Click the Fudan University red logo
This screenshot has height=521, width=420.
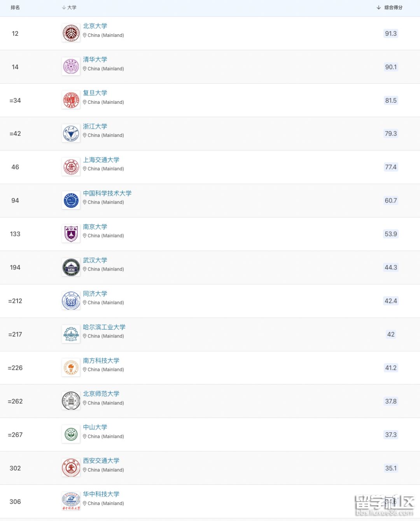point(71,100)
